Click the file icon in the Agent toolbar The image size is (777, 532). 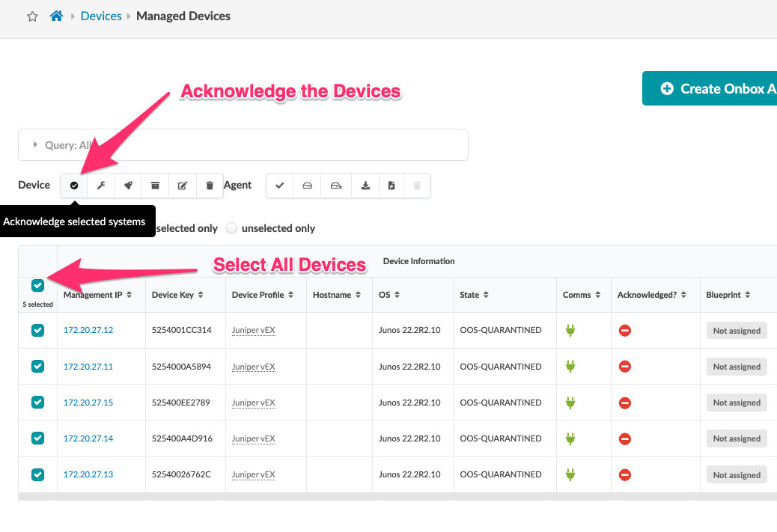[x=391, y=185]
